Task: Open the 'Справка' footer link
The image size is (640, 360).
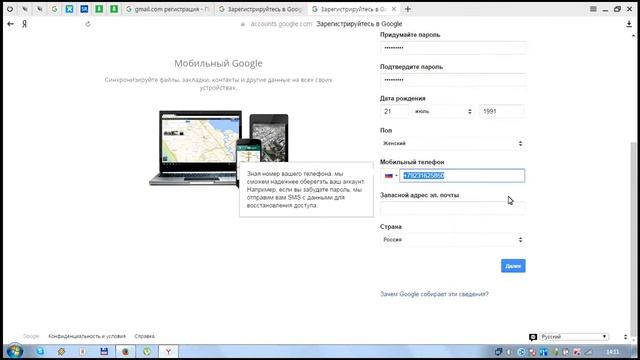Action: click(x=144, y=336)
